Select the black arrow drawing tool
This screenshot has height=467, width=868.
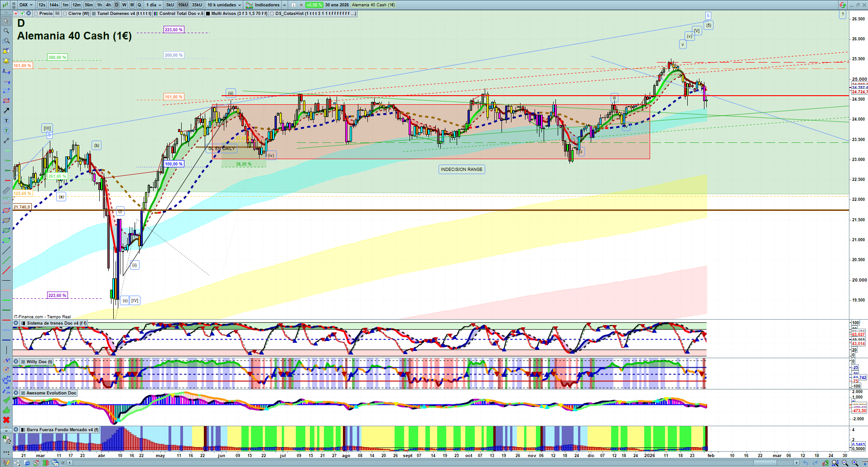(x=6, y=111)
